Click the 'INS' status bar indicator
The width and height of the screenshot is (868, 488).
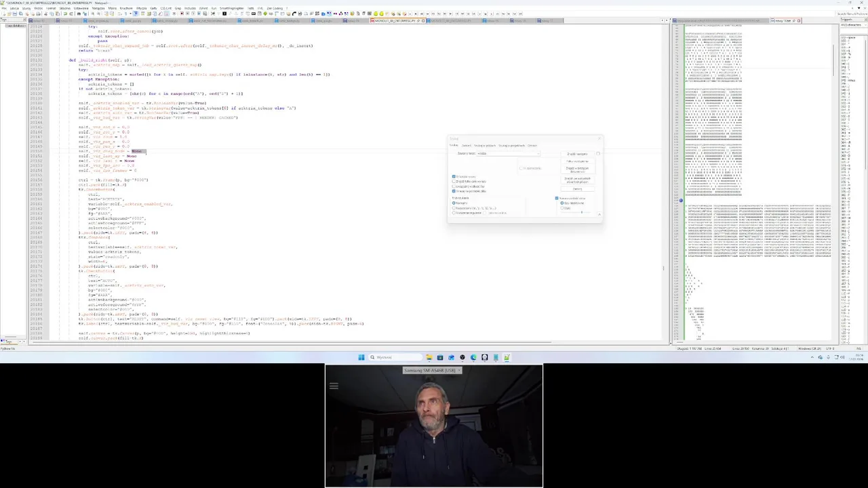pyautogui.click(x=859, y=348)
